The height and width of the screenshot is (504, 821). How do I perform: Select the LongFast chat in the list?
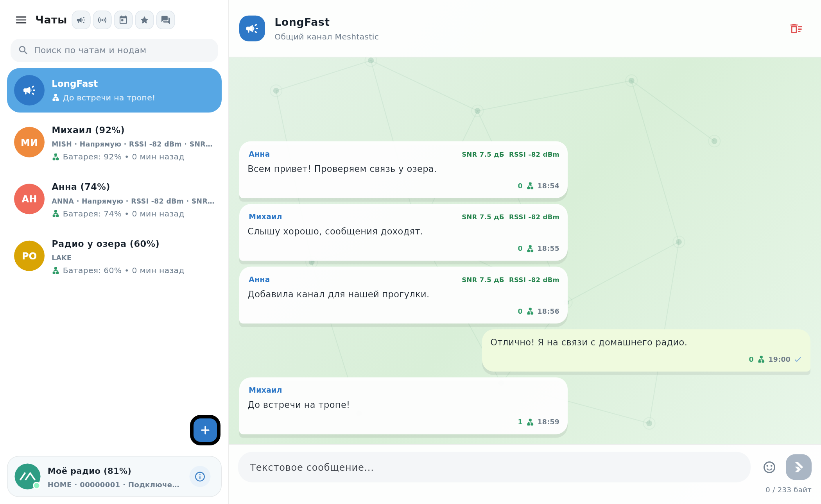115,90
